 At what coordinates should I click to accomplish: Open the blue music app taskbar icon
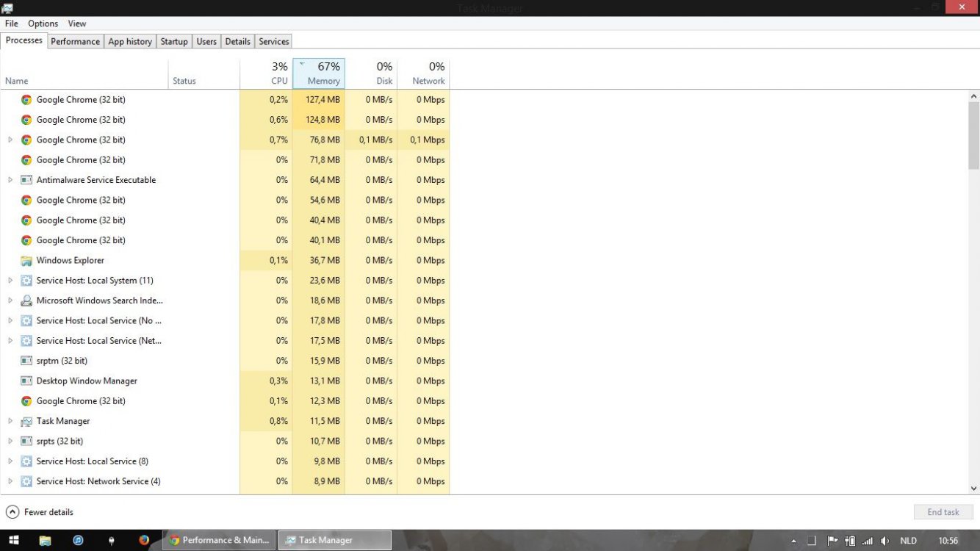(x=78, y=540)
